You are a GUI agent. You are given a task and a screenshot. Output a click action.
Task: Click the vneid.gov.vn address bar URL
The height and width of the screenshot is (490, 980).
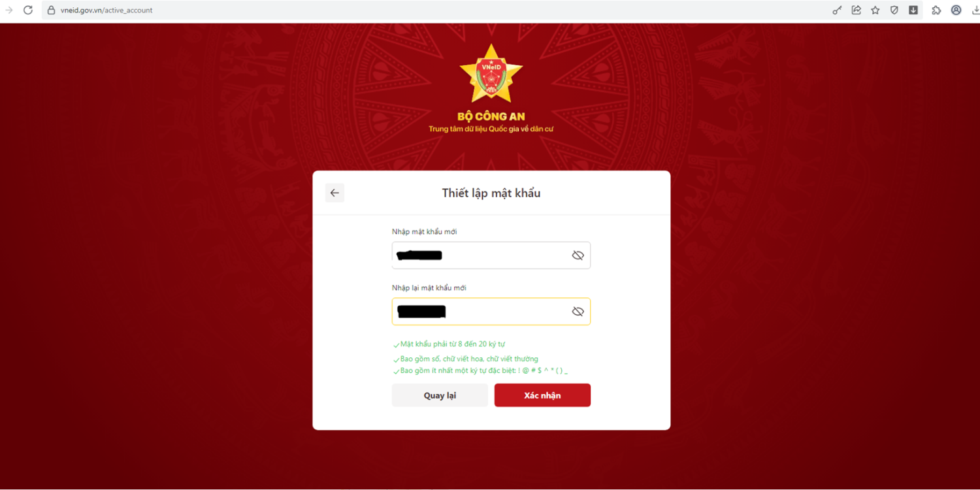click(106, 10)
